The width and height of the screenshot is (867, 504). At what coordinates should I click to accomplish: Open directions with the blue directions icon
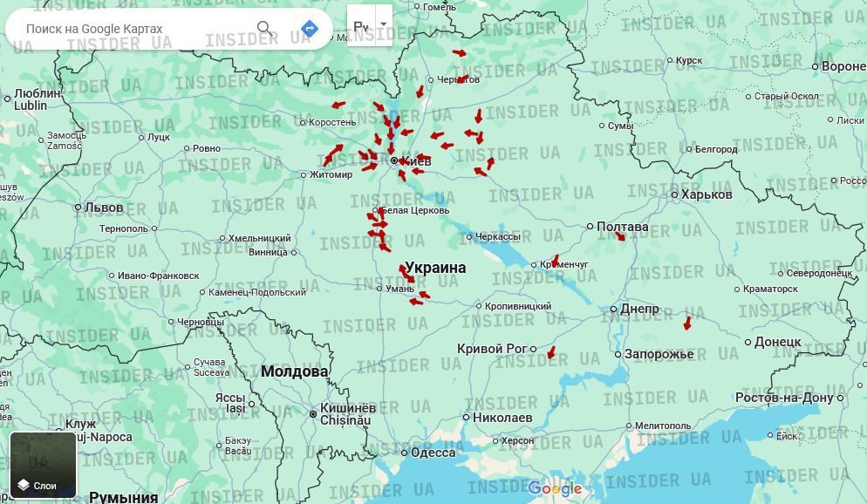click(x=309, y=28)
